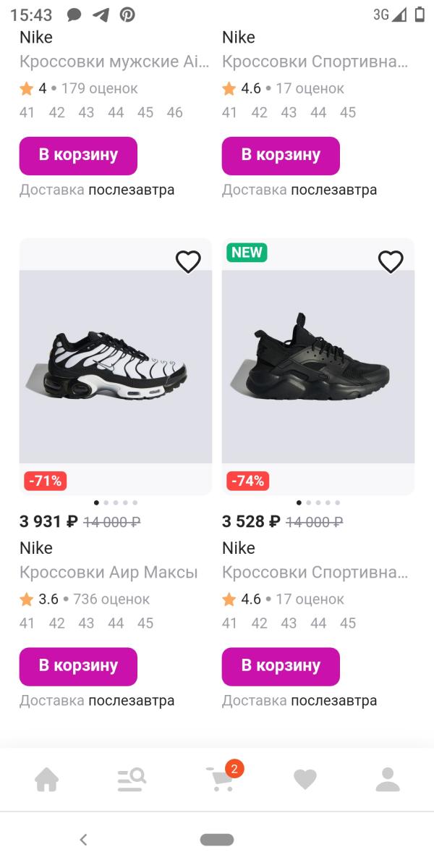The height and width of the screenshot is (868, 434).
Task: Add top-left Nike men's sneakers to cart
Action: (78, 156)
